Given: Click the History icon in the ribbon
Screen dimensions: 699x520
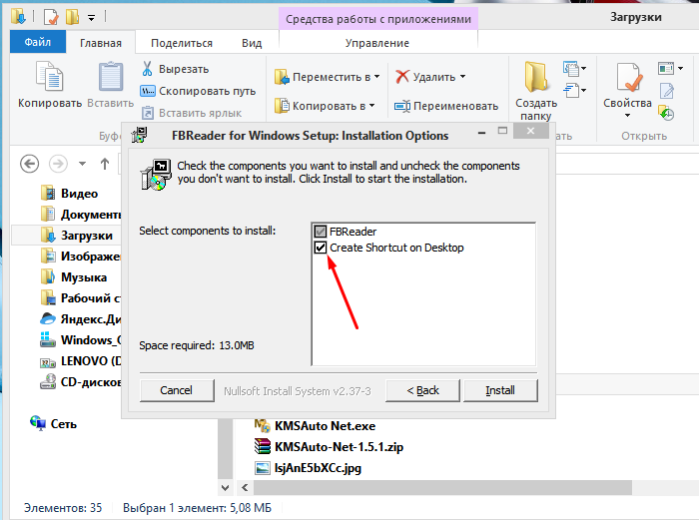Looking at the screenshot, I should (666, 113).
